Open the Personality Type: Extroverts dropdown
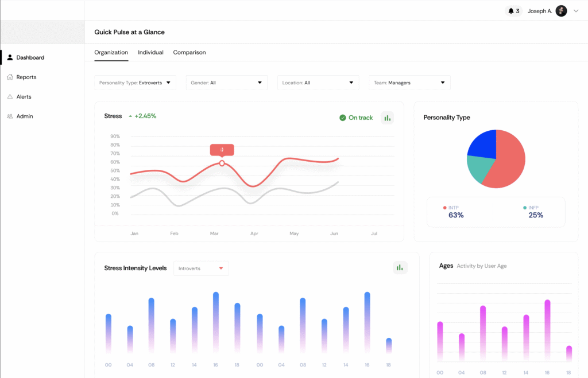Screen dimensions: 588x378 click(135, 83)
